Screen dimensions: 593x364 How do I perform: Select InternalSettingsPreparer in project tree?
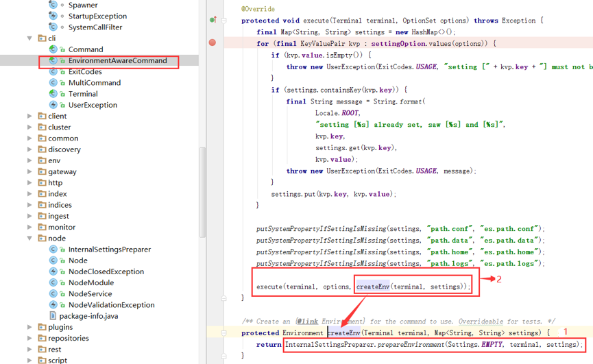click(110, 249)
